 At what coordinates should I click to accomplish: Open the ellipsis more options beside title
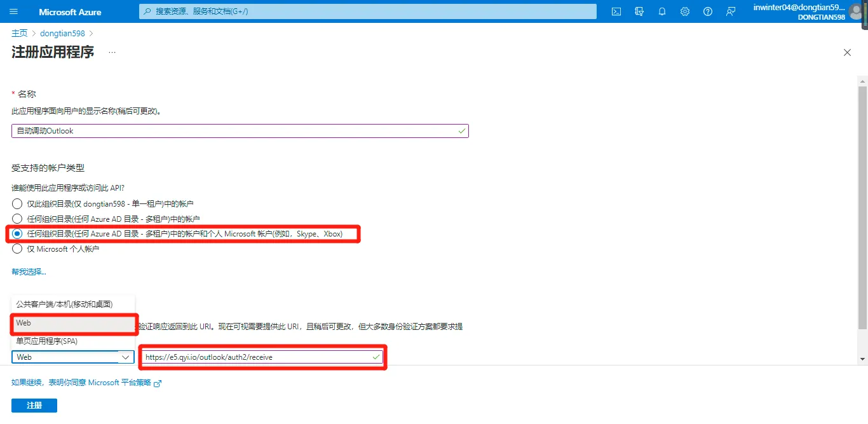click(x=112, y=53)
